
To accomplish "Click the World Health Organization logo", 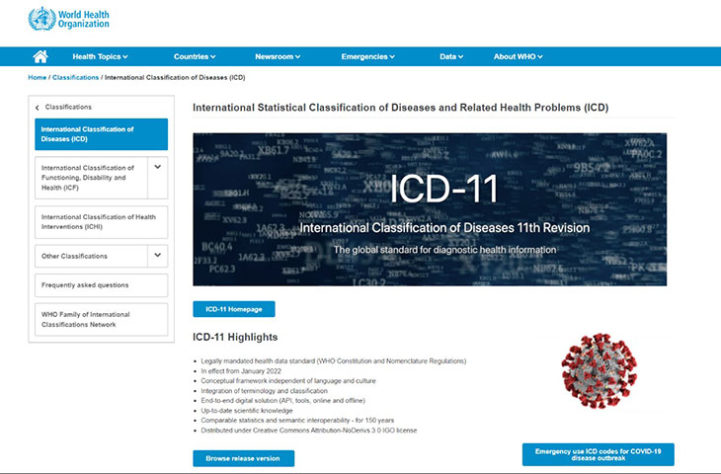I will (x=69, y=19).
